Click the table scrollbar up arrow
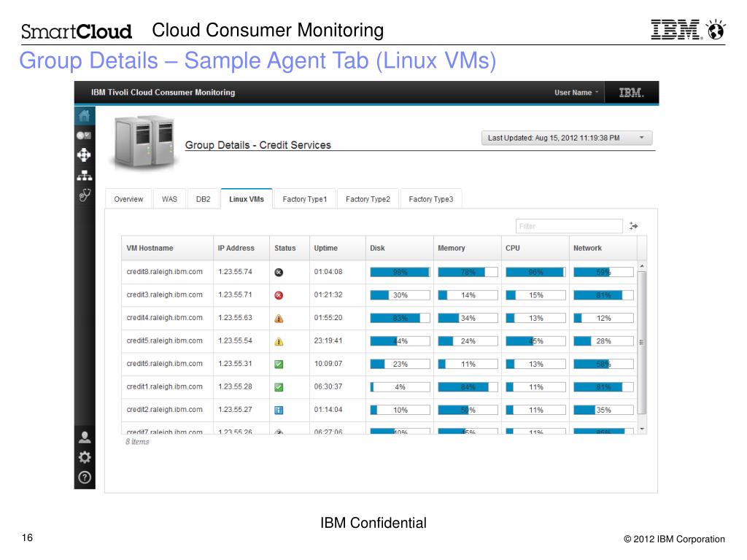This screenshot has width=747, height=560. tap(642, 265)
